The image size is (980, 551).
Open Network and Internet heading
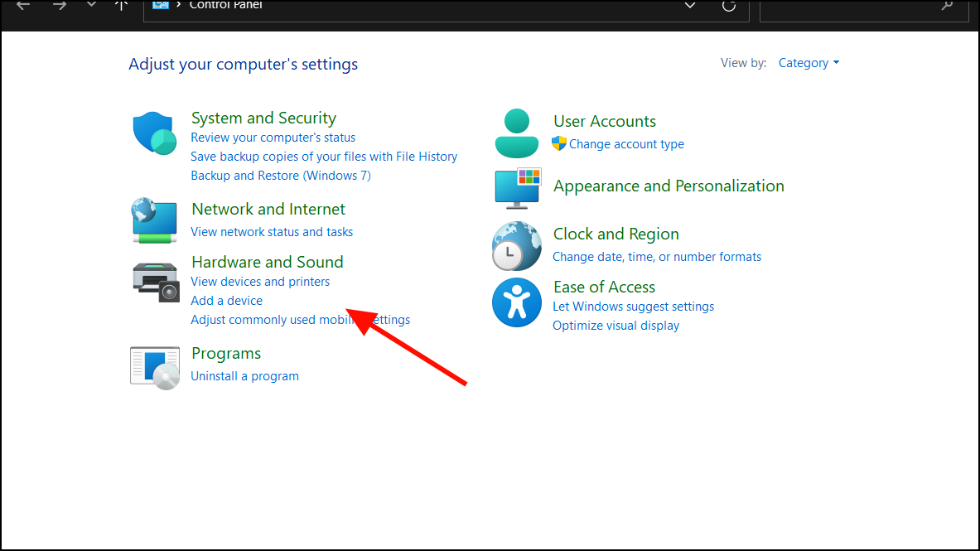pyautogui.click(x=268, y=209)
